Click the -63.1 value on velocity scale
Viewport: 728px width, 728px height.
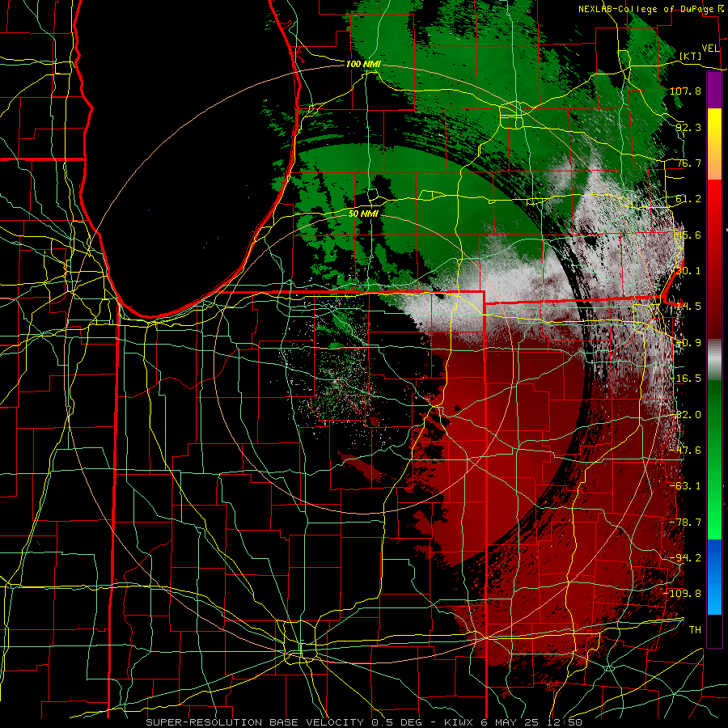tap(685, 486)
